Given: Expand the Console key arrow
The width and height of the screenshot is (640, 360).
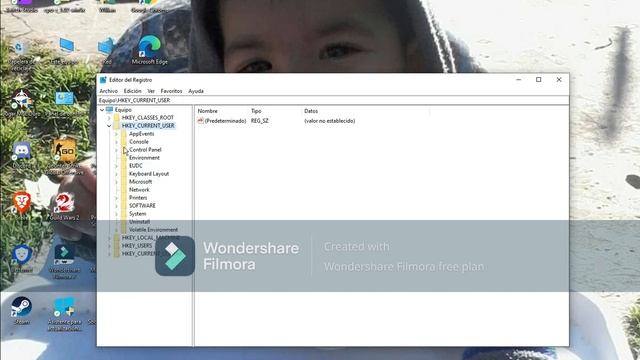Looking at the screenshot, I should (116, 142).
